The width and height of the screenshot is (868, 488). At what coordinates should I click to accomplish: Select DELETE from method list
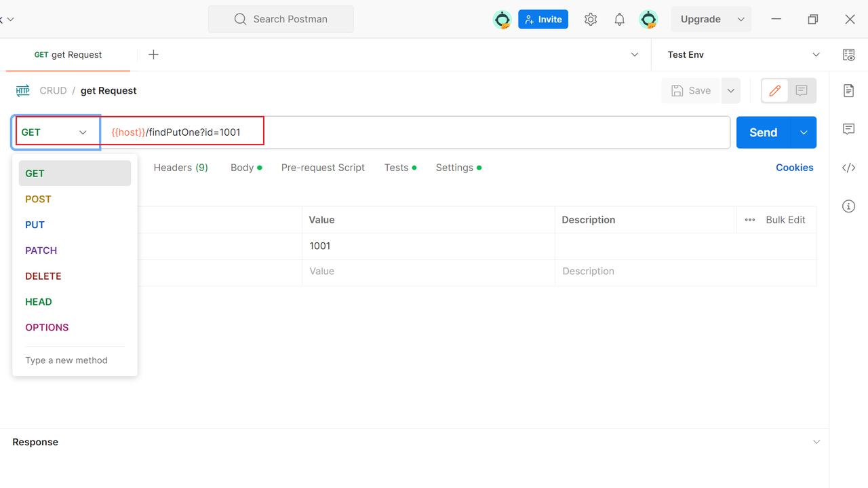click(75, 276)
